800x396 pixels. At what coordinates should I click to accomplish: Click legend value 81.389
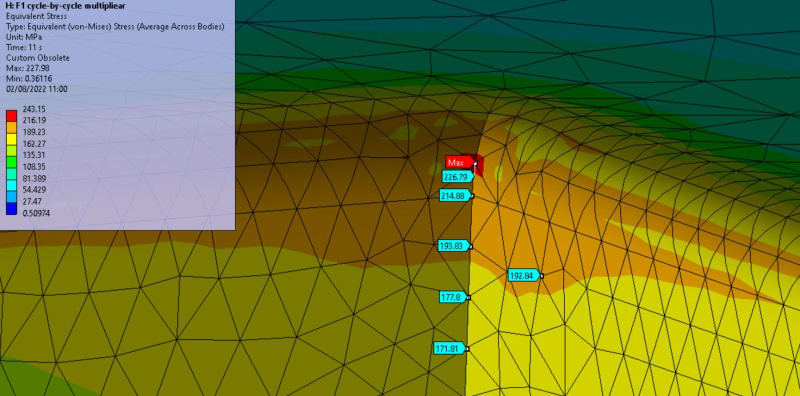(x=33, y=179)
